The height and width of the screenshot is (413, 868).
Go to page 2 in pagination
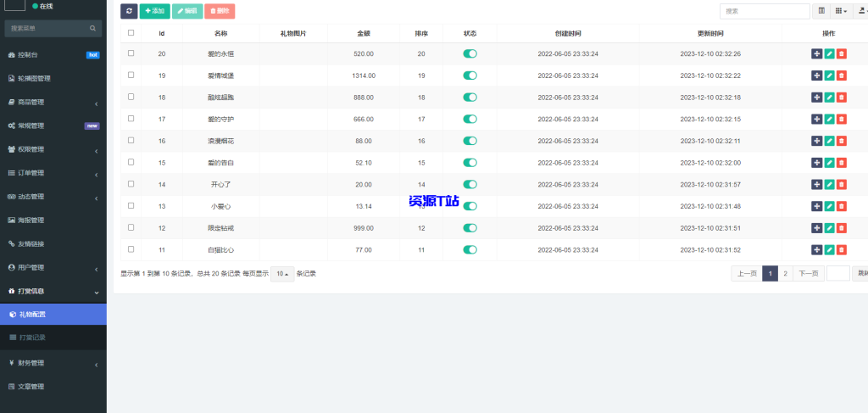pyautogui.click(x=785, y=273)
